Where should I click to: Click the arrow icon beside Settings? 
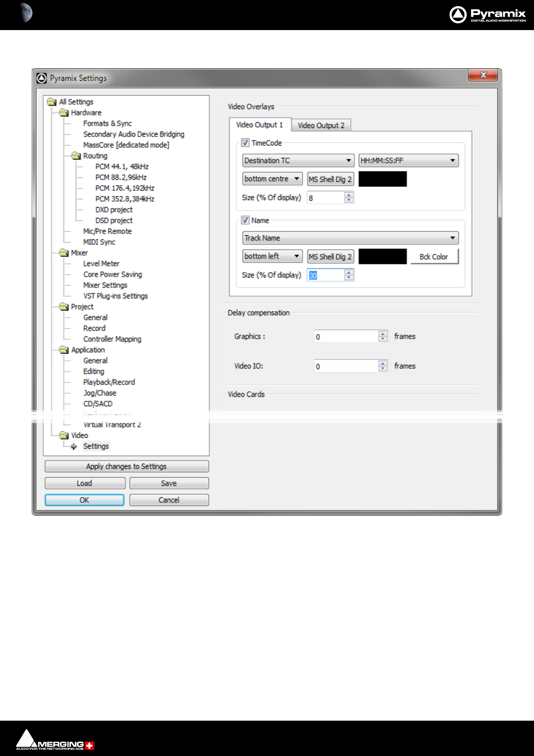(x=74, y=446)
